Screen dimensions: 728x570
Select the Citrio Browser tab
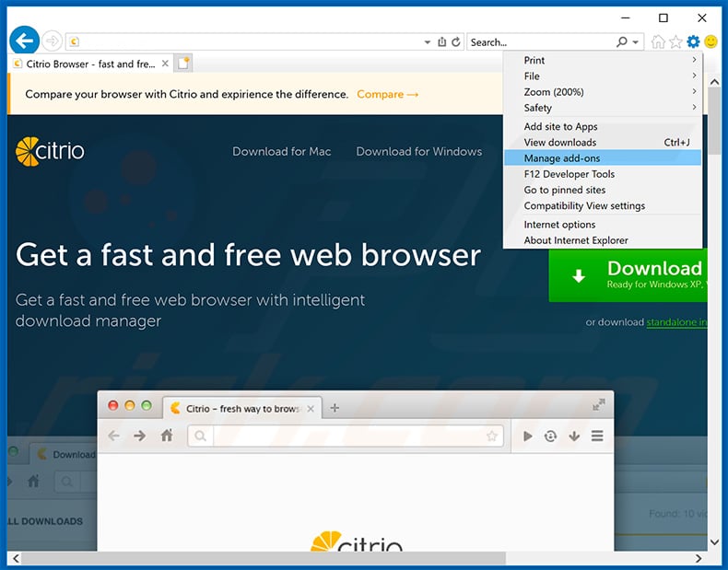pyautogui.click(x=90, y=64)
